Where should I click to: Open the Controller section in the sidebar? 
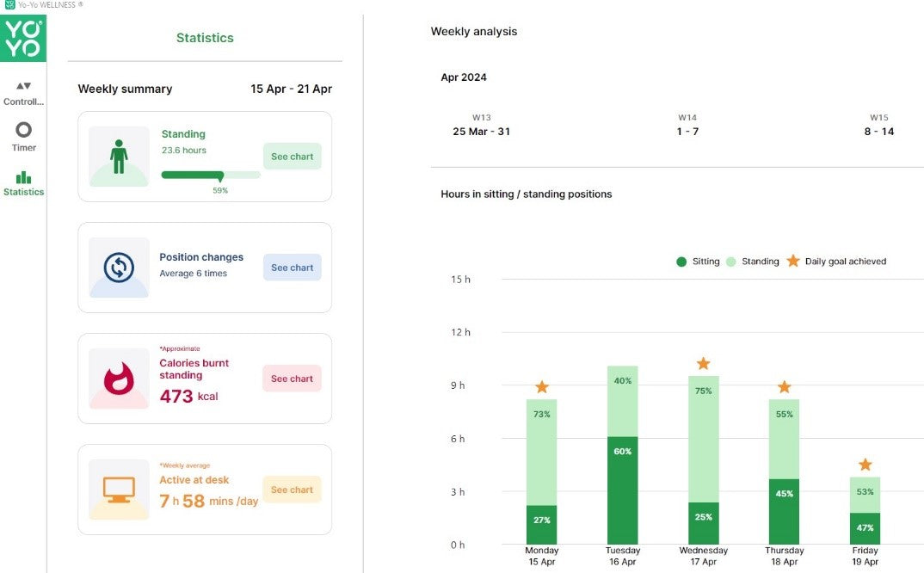pyautogui.click(x=23, y=93)
